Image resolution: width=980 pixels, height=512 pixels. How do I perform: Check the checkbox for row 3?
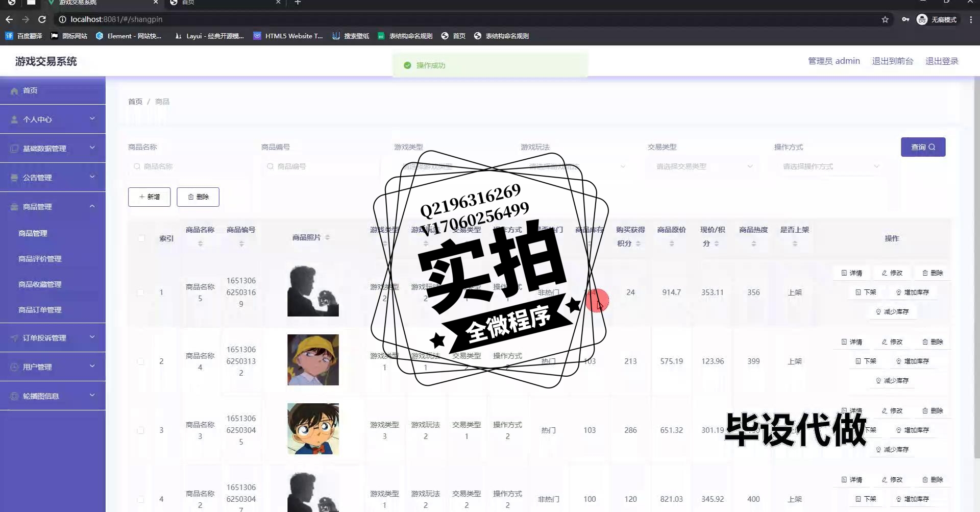(x=140, y=430)
